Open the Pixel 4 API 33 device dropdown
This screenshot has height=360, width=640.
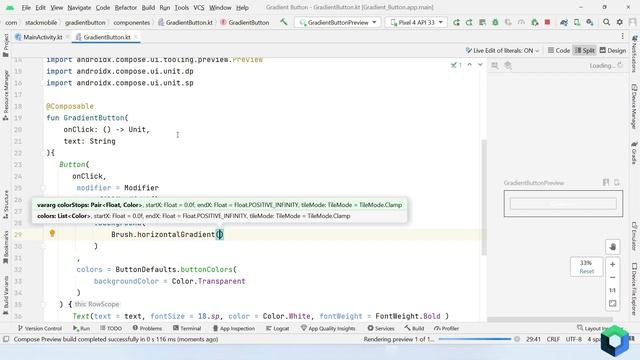click(x=416, y=22)
